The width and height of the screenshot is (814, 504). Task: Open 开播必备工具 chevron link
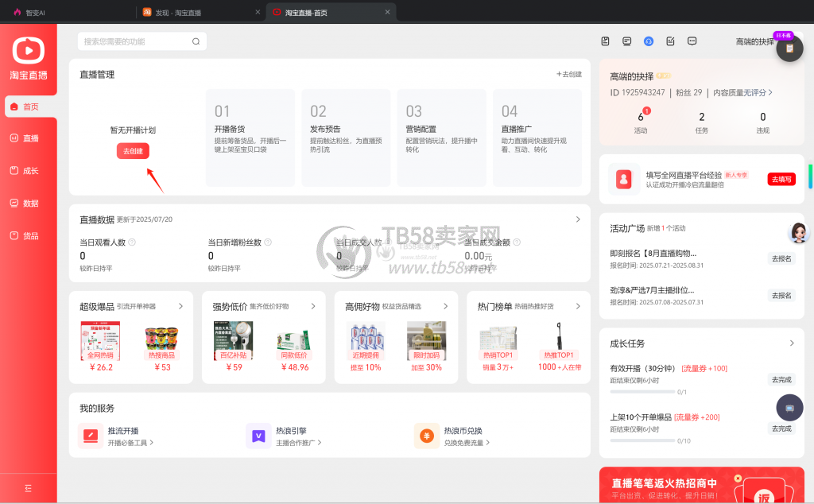(130, 443)
